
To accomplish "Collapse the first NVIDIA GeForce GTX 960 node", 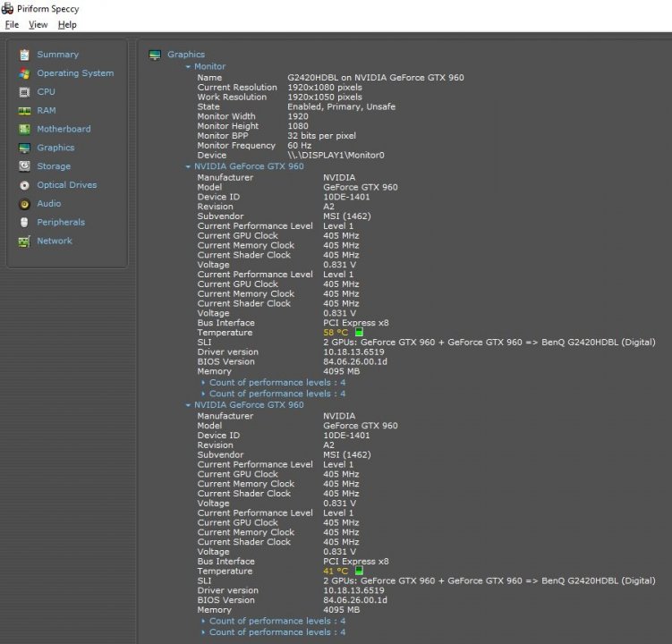I will click(188, 166).
